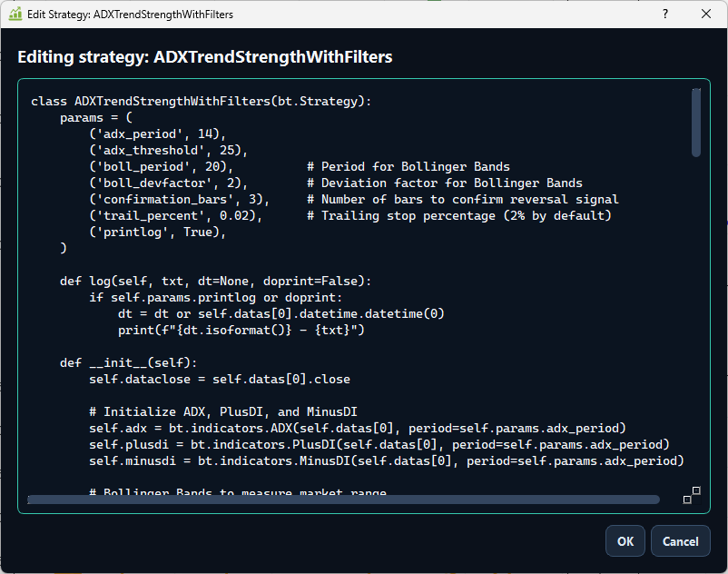This screenshot has width=728, height=574.
Task: Click the comment 'Trailing stop percentage (2% by default)'
Action: click(459, 216)
